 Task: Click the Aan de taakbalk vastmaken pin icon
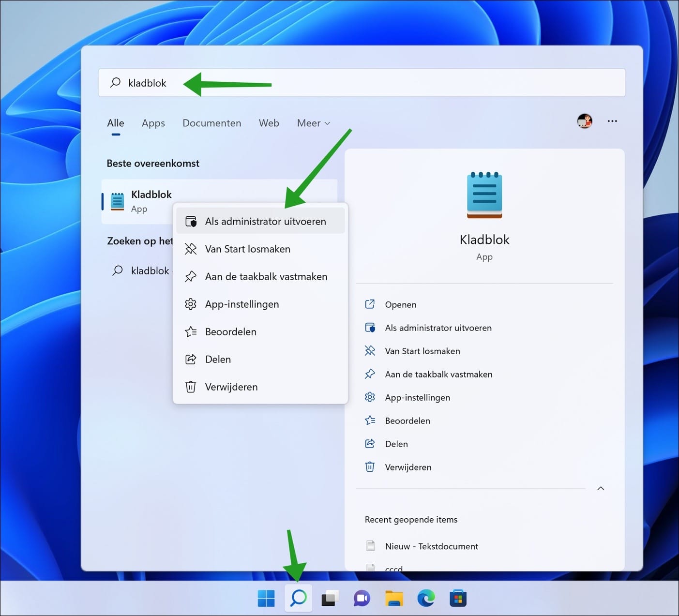click(x=191, y=276)
